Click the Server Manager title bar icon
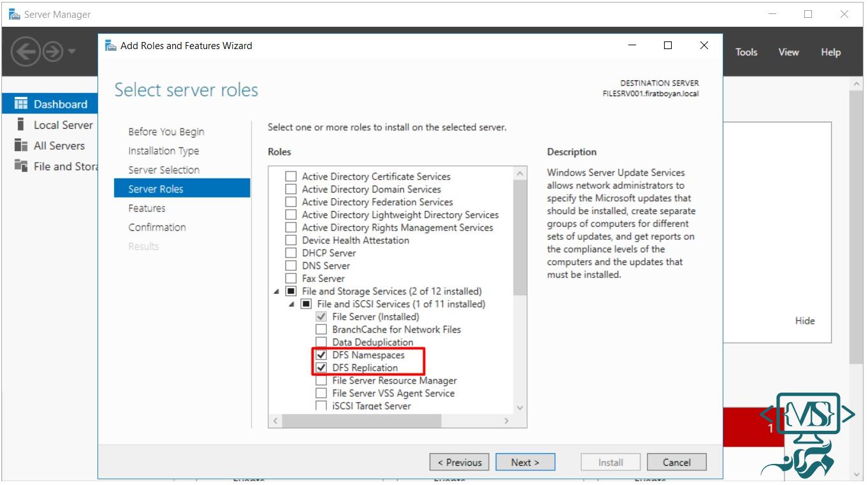The height and width of the screenshot is (485, 868). 14,14
